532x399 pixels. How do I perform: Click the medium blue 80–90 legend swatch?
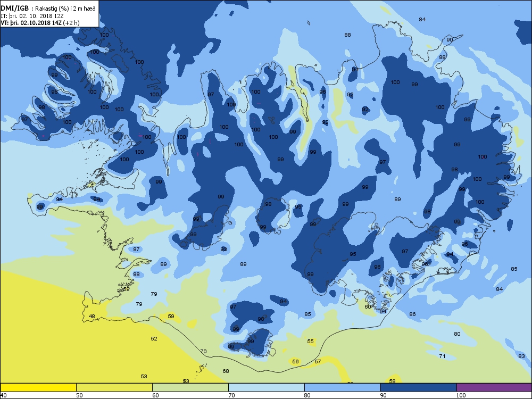[342, 387]
